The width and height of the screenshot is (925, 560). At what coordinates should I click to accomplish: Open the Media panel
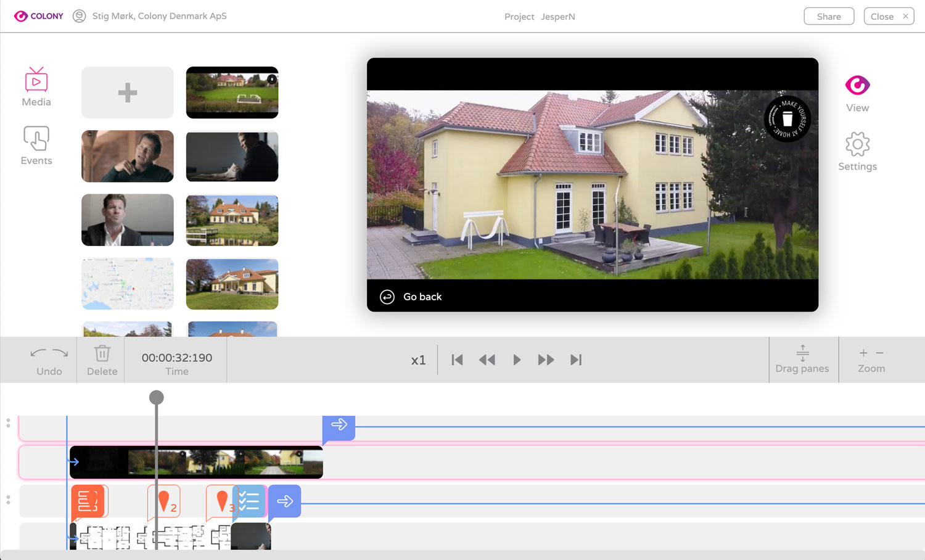36,86
